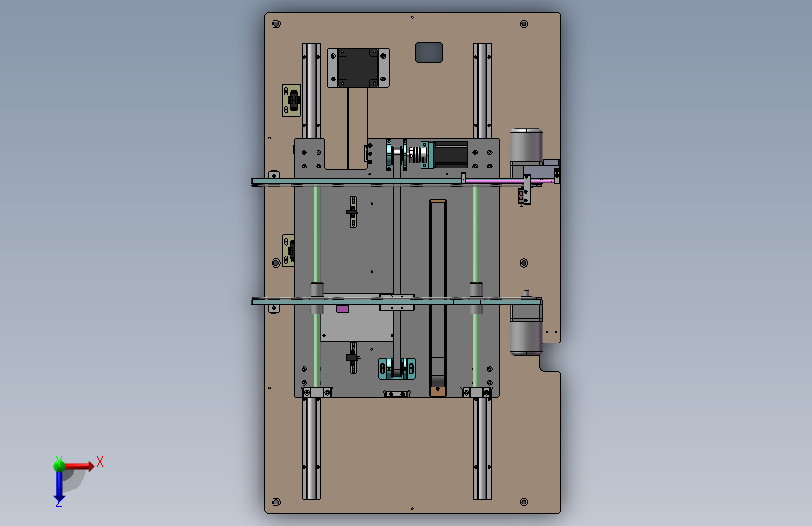
Task: Select the dark rounded rectangular cutout in the base plate
Action: coord(429,52)
